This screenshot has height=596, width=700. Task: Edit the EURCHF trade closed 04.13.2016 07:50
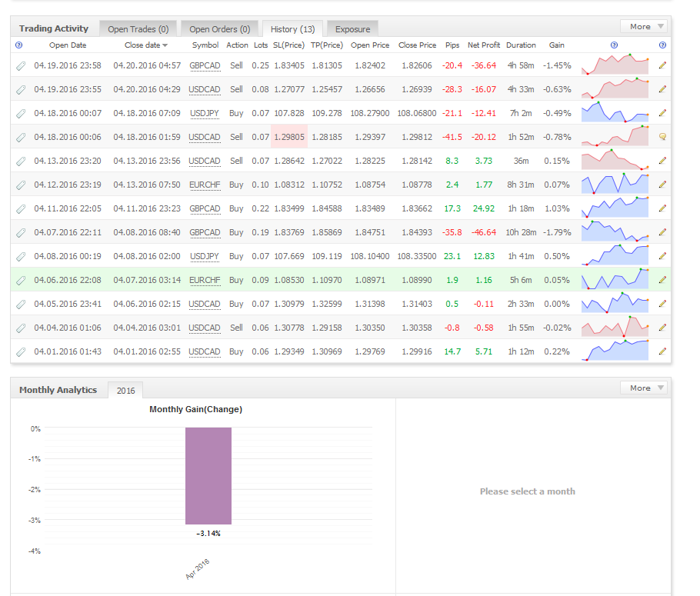662,185
